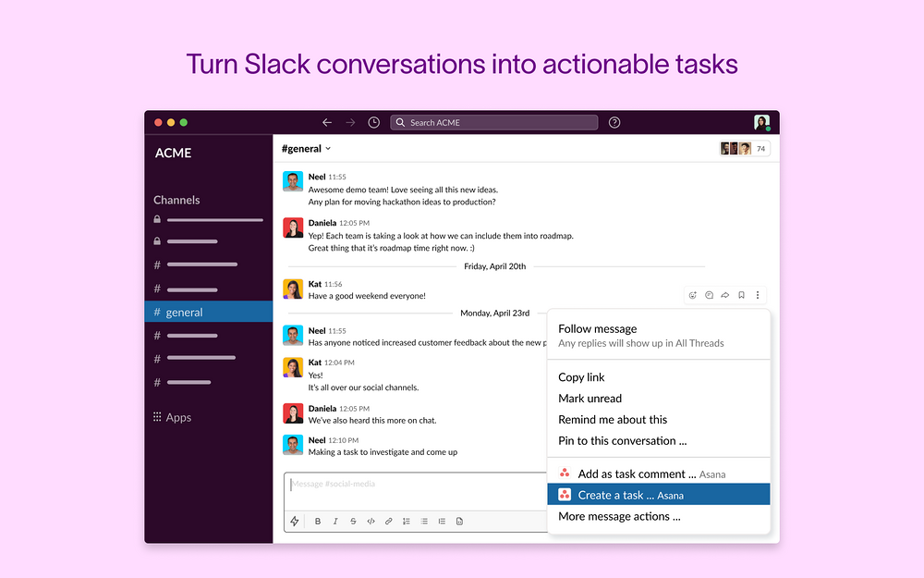Go back with the left arrow
The height and width of the screenshot is (578, 924).
[327, 122]
